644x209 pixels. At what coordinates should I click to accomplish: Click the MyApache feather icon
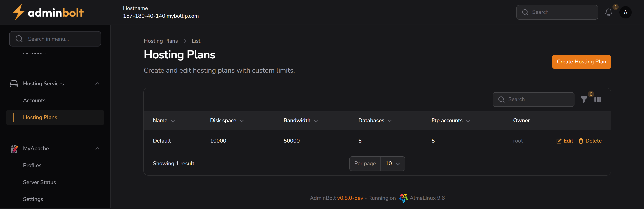14,148
